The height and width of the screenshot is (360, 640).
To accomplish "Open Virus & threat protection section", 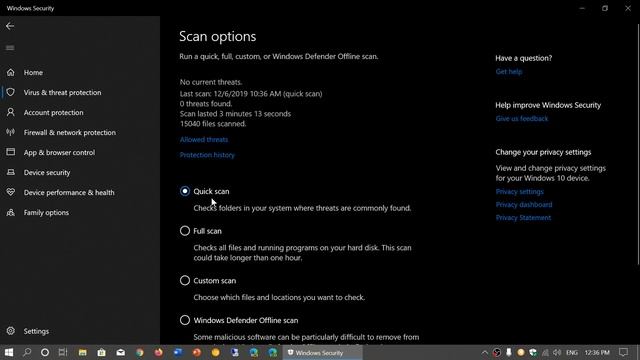I will [x=62, y=93].
